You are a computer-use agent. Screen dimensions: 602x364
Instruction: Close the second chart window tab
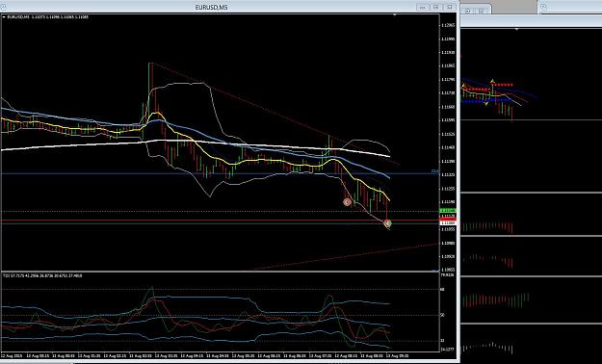coord(481,11)
